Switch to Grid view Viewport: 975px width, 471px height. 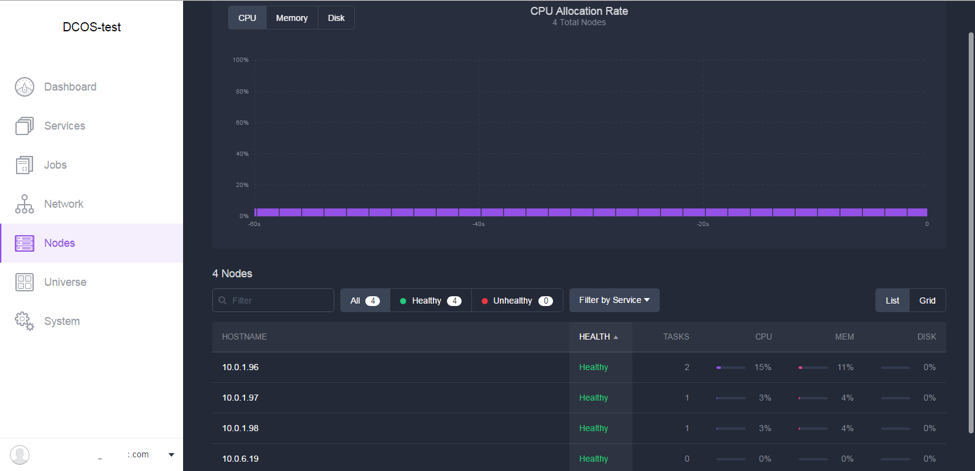tap(927, 301)
